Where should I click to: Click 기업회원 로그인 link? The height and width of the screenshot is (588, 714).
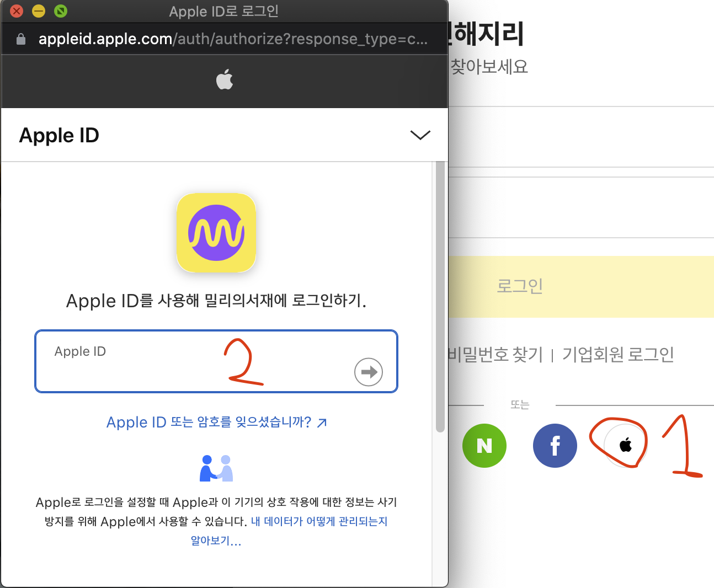click(x=618, y=354)
